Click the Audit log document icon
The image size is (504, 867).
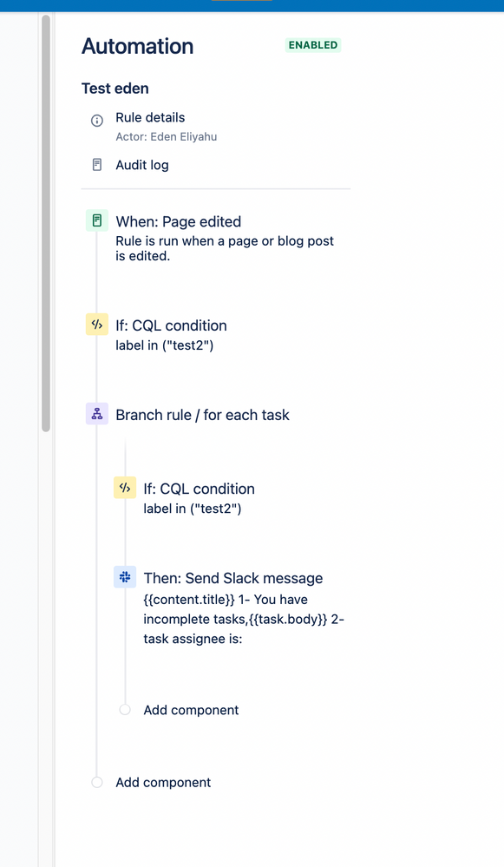pyautogui.click(x=95, y=164)
